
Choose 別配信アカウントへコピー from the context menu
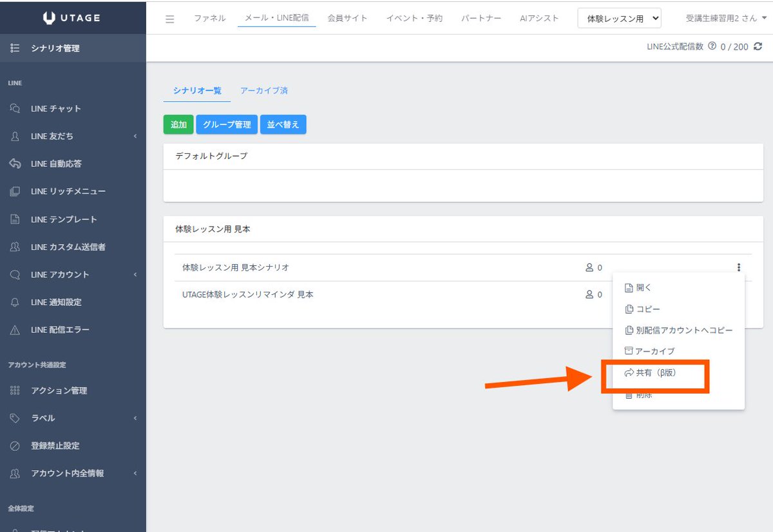tap(678, 330)
